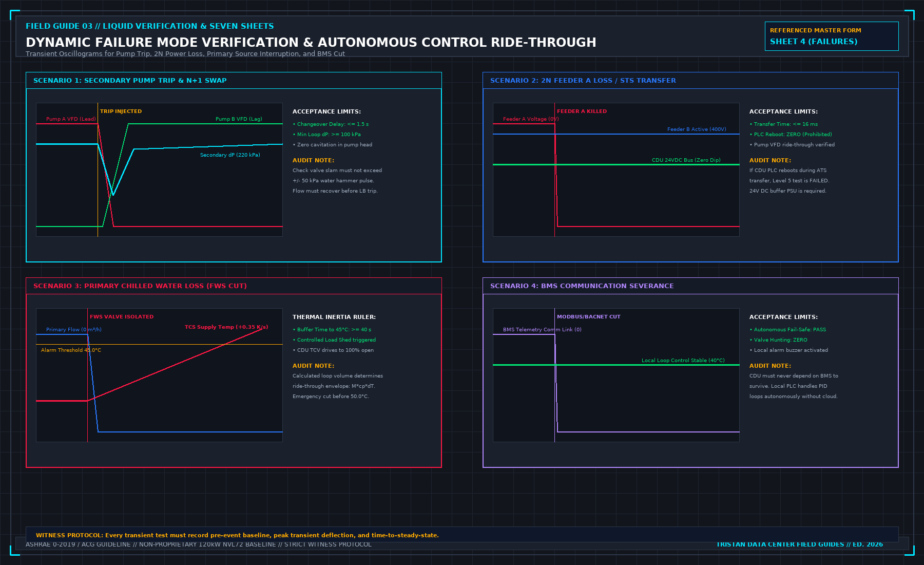Image resolution: width=924 pixels, height=565 pixels.
Task: Select the "CDU 24VDC Bus (Zero Dip)" trace label
Action: pos(686,160)
